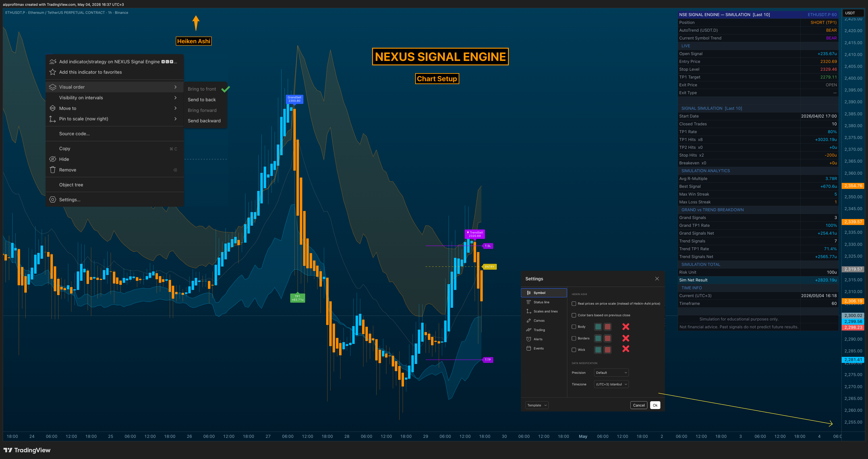Viewport: 868px width, 459px height.
Task: Expand the Visibility on intervals submenu arrow
Action: click(x=175, y=97)
